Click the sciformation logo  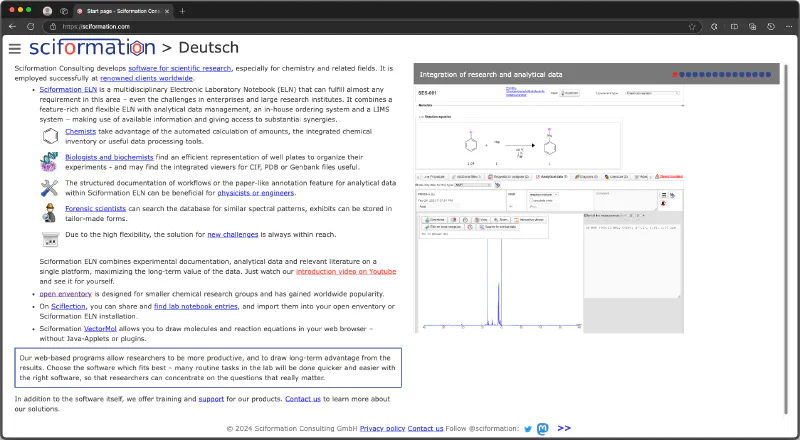[92, 47]
